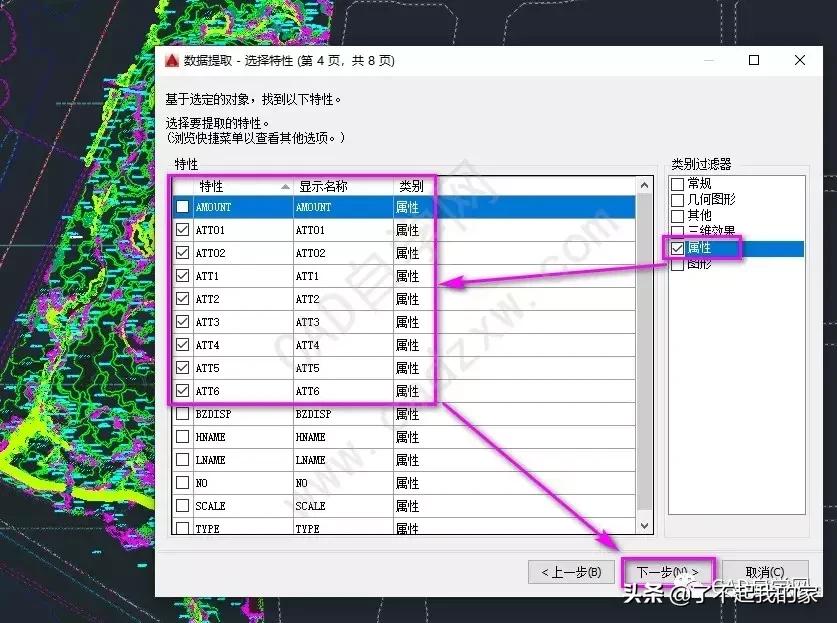Click the AutoCAD logo icon in dialog title bar
The image size is (837, 623).
point(171,60)
